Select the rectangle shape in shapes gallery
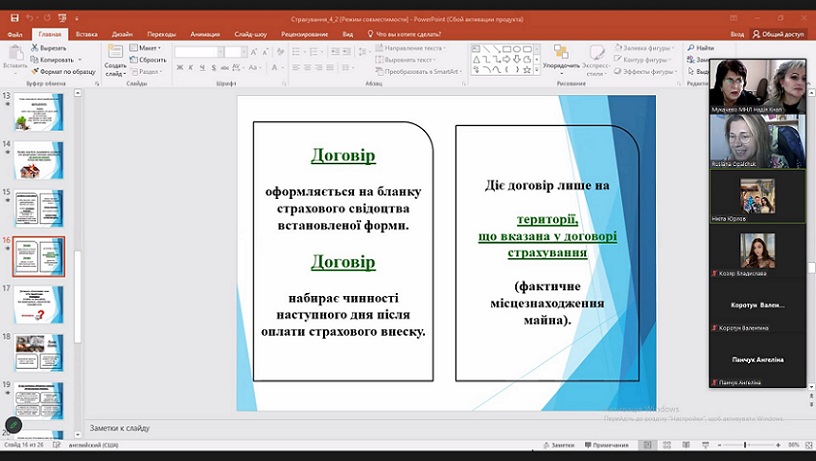This screenshot has height=461, width=816. pos(506,49)
